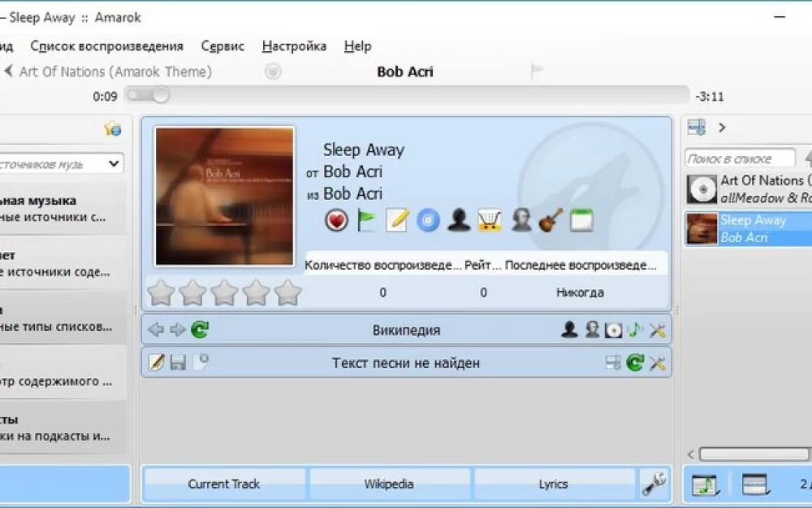Switch Wikipedia to artist info via person icon
The height and width of the screenshot is (508, 812).
tap(571, 329)
